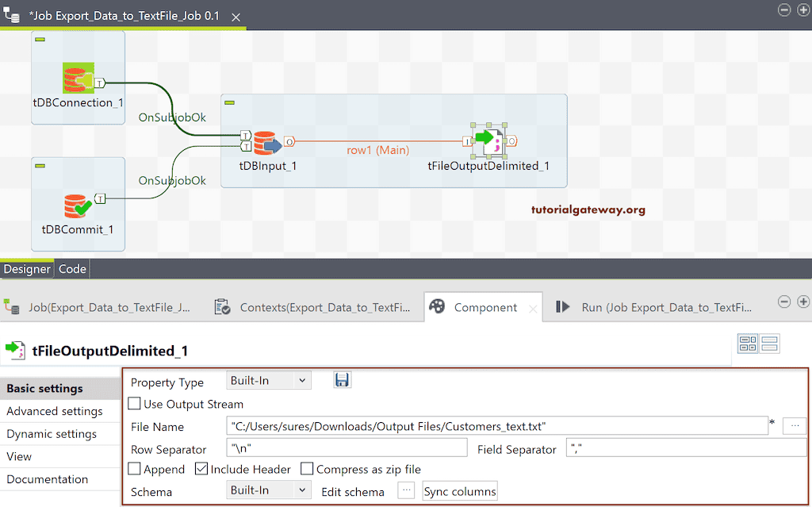Close the Component view tab

point(532,309)
